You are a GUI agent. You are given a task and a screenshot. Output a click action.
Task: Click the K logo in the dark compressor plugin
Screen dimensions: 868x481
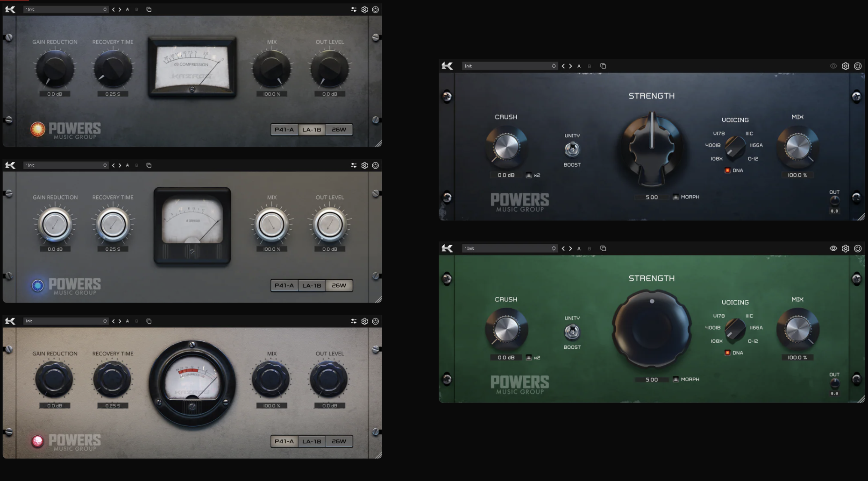tap(10, 9)
